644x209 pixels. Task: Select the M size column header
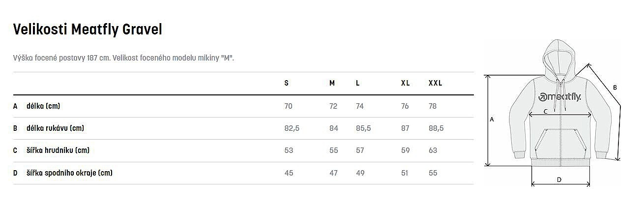click(332, 83)
